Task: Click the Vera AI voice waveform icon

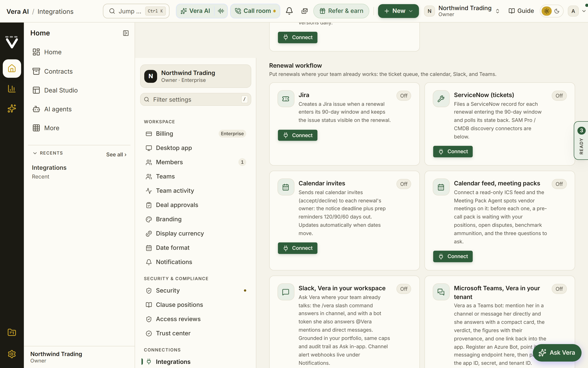Action: click(221, 11)
